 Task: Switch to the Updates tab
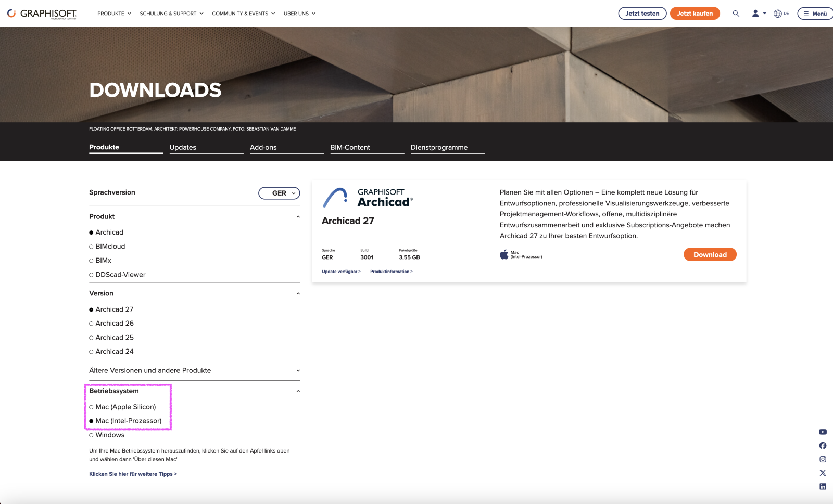(x=206, y=148)
